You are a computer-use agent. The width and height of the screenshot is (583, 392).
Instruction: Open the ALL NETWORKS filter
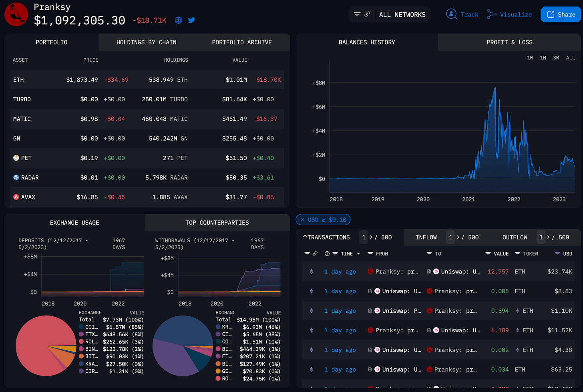[x=402, y=14]
